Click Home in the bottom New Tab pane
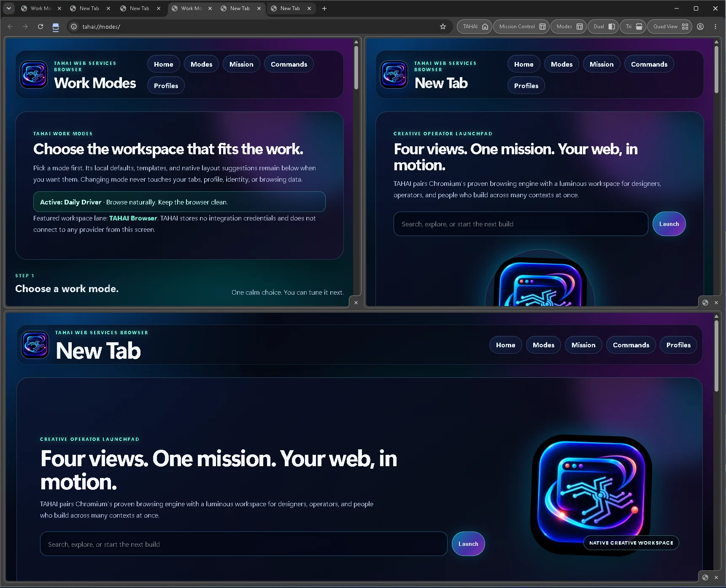Image resolution: width=726 pixels, height=588 pixels. [x=505, y=345]
